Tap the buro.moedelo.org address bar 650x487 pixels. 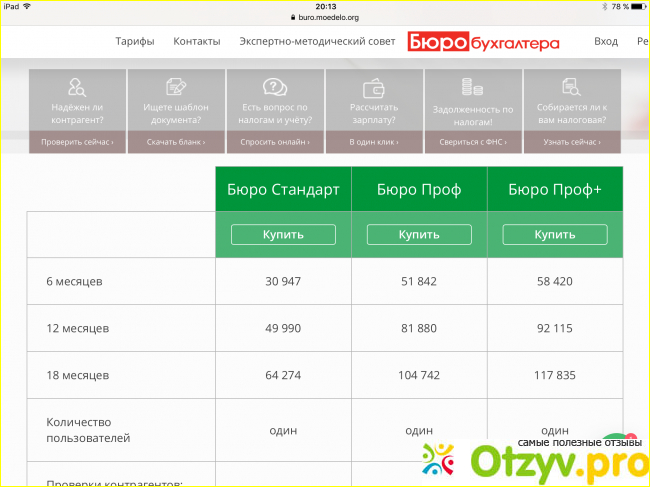coord(324,17)
